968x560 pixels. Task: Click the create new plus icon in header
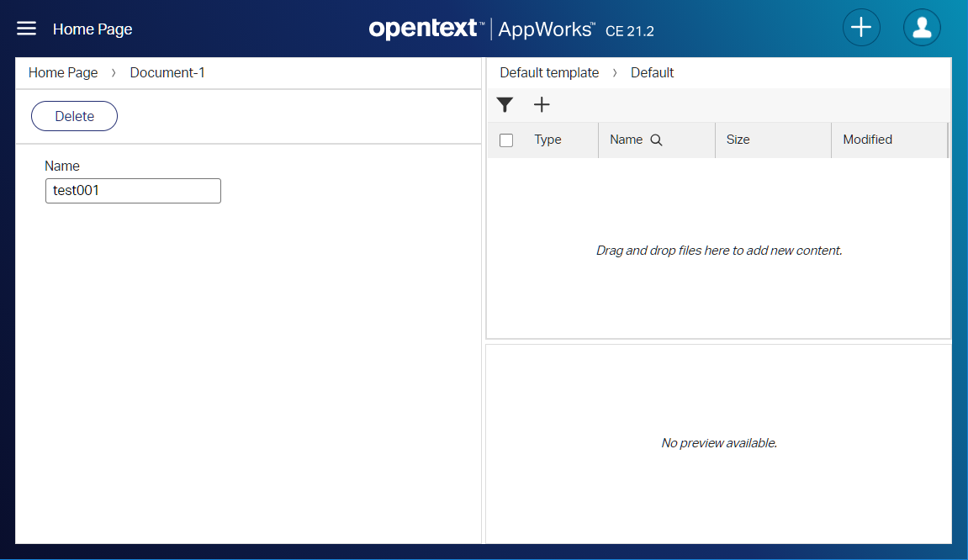point(861,28)
